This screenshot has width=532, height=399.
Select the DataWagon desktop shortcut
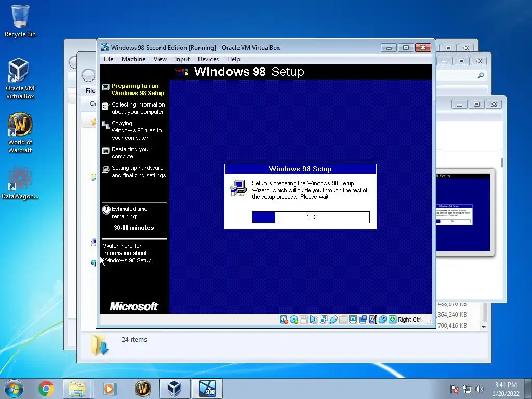[x=20, y=183]
